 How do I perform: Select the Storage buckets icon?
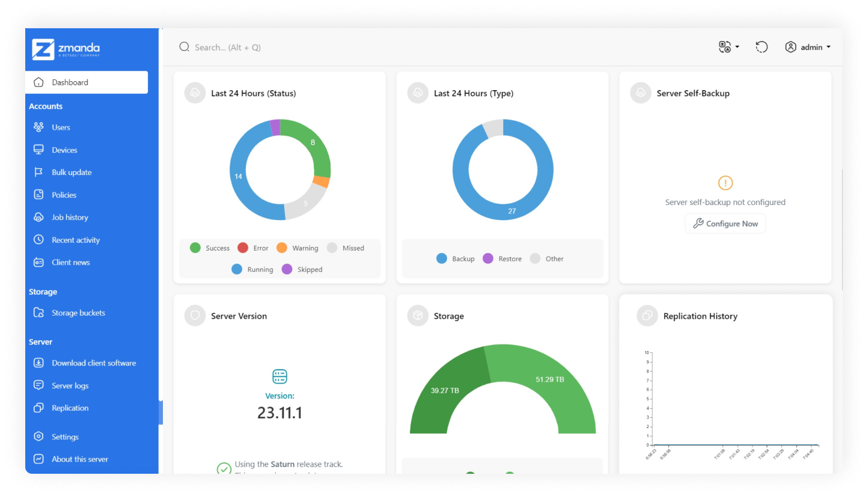point(38,313)
